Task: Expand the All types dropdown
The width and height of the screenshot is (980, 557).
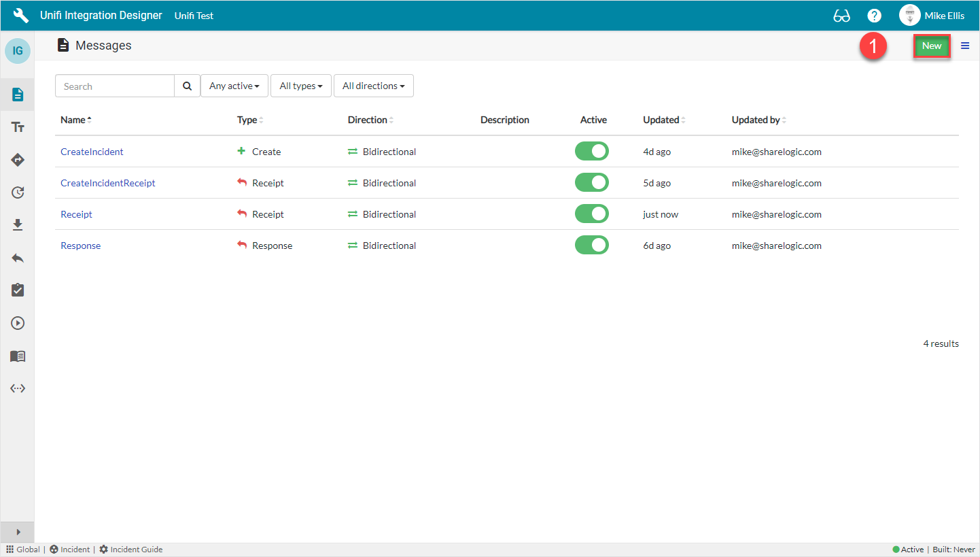Action: pos(300,86)
